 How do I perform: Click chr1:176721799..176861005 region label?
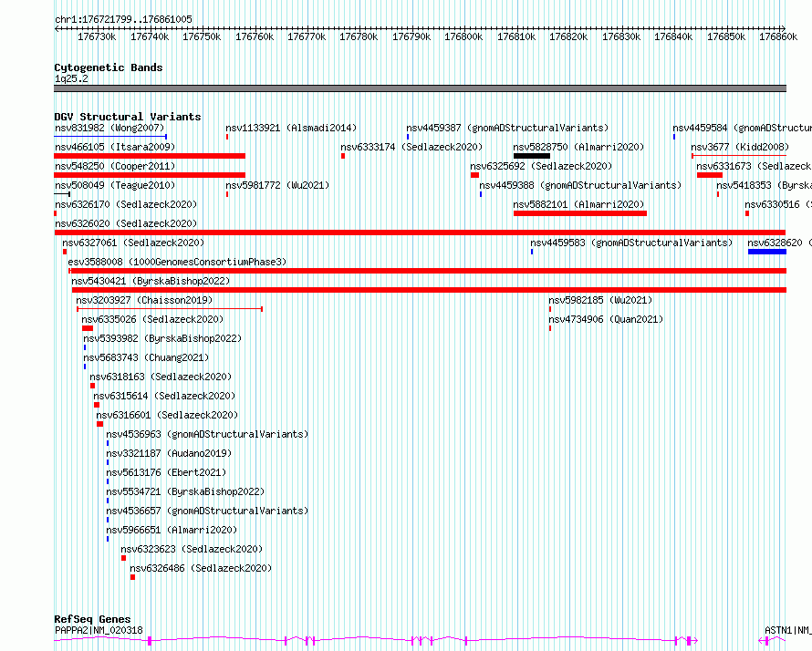[123, 19]
